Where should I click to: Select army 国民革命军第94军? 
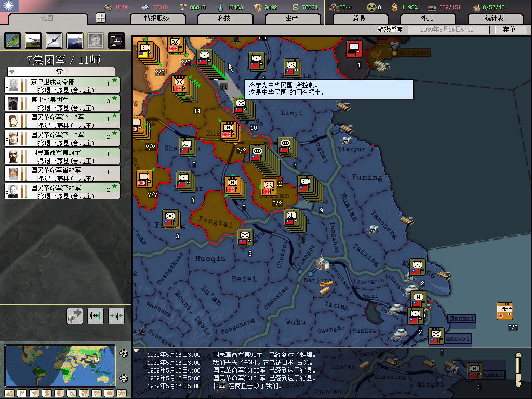(62, 156)
